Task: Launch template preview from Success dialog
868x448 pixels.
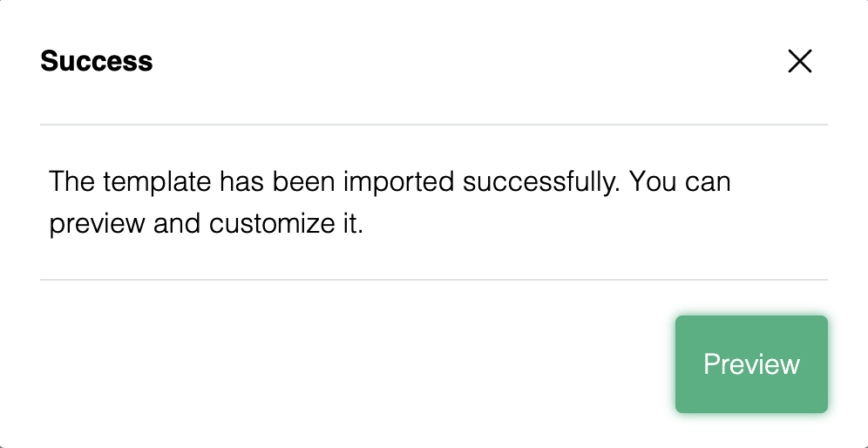Action: 751,364
